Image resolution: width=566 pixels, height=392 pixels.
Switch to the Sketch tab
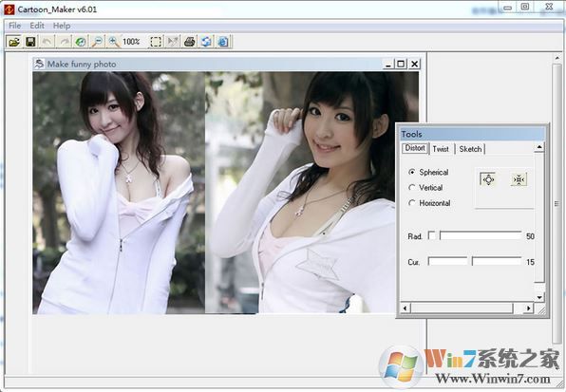(x=470, y=149)
